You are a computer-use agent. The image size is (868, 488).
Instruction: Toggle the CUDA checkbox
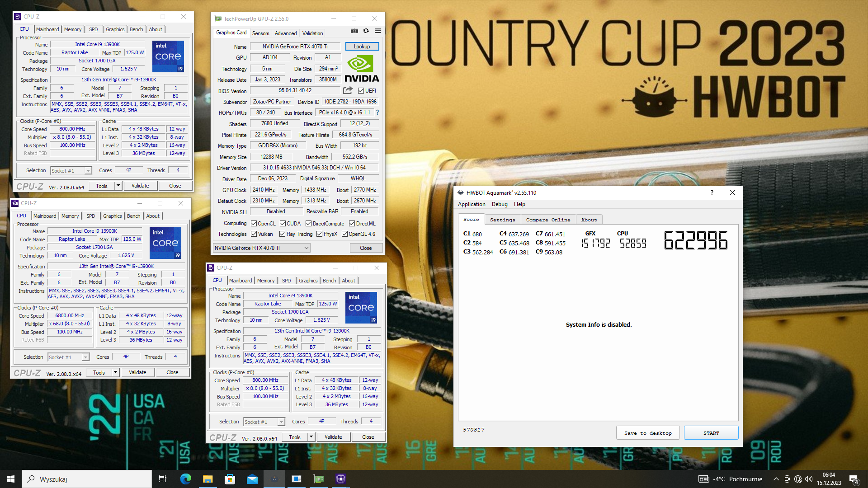[283, 224]
